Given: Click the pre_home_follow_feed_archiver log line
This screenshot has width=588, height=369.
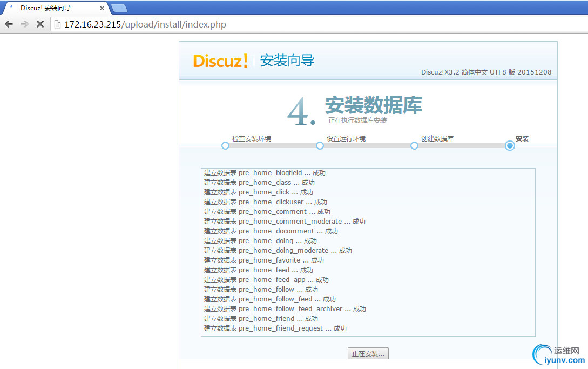Looking at the screenshot, I should (x=285, y=310).
